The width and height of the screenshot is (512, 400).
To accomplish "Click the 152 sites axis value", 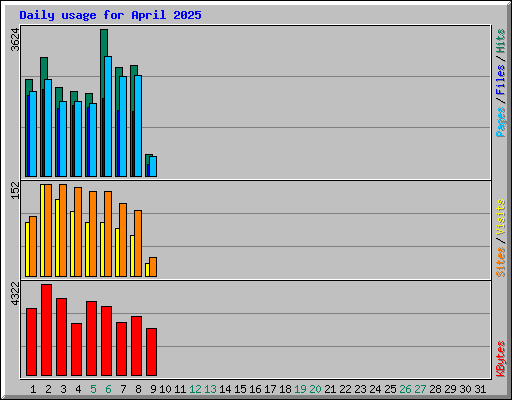I will pyautogui.click(x=15, y=191).
